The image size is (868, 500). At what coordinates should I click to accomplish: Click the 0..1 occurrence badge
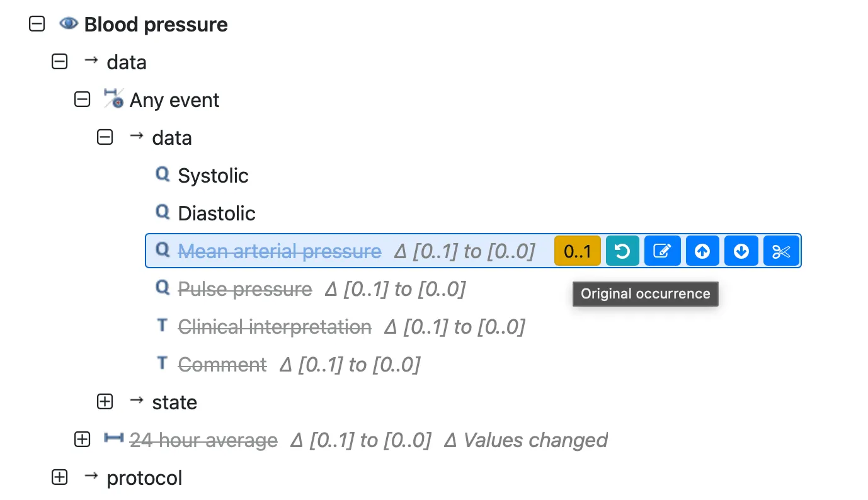[x=577, y=250]
